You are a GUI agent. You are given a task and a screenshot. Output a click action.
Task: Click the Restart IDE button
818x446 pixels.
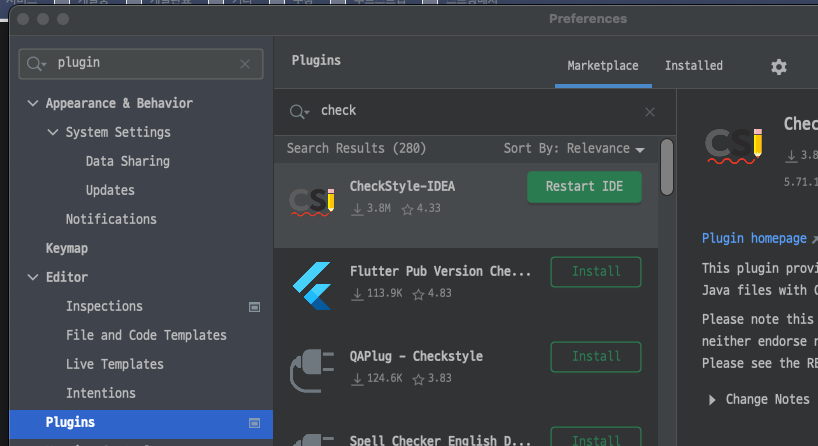coord(584,187)
